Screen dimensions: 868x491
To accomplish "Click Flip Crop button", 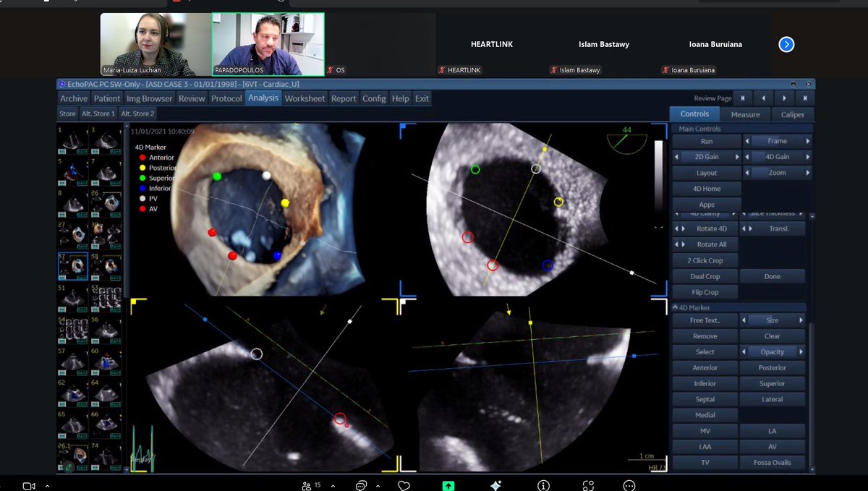I will pos(705,292).
